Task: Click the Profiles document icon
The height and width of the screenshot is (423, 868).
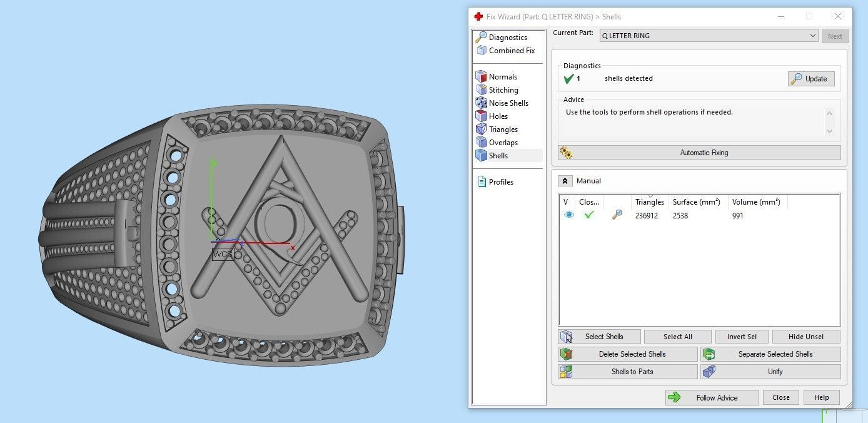Action: 482,181
